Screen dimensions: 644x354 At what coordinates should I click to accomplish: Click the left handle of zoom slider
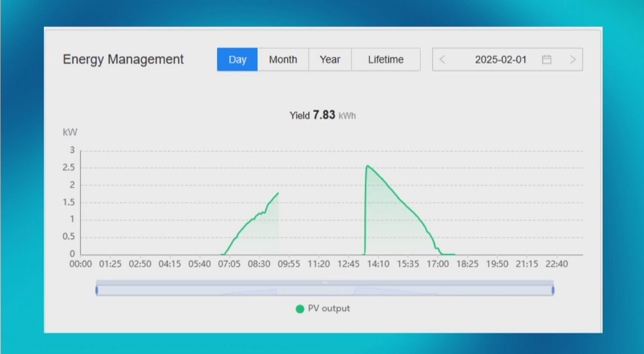[97, 290]
